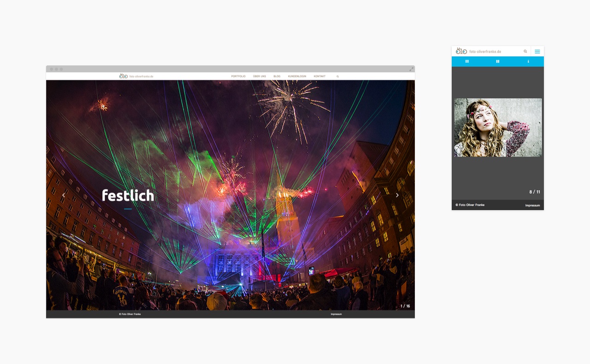Click the '1 / 16' slide counter

(405, 306)
